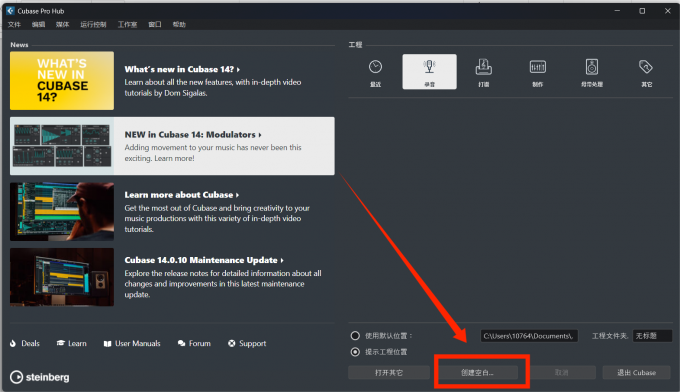Open the 窗口 (Window) menu
The height and width of the screenshot is (392, 680).
click(x=155, y=24)
